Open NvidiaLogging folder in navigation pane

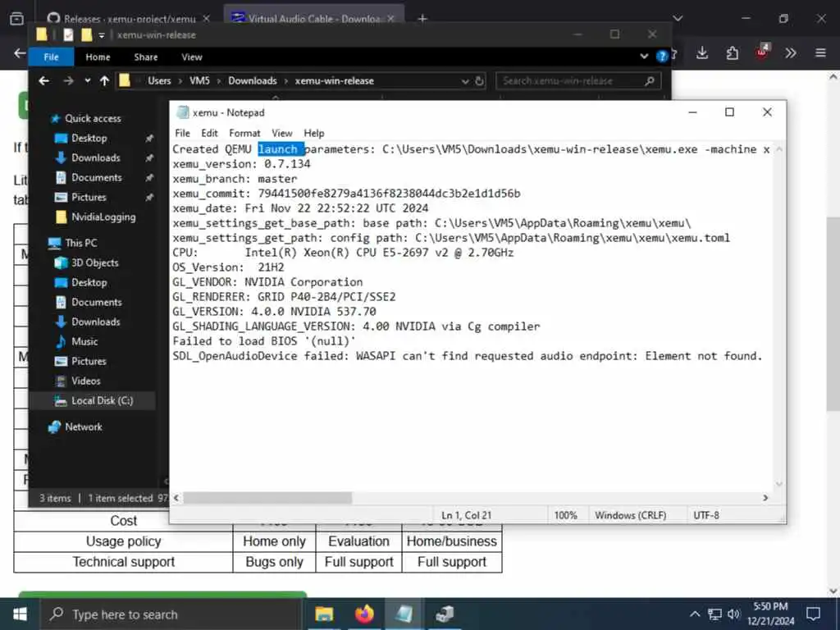pos(103,217)
